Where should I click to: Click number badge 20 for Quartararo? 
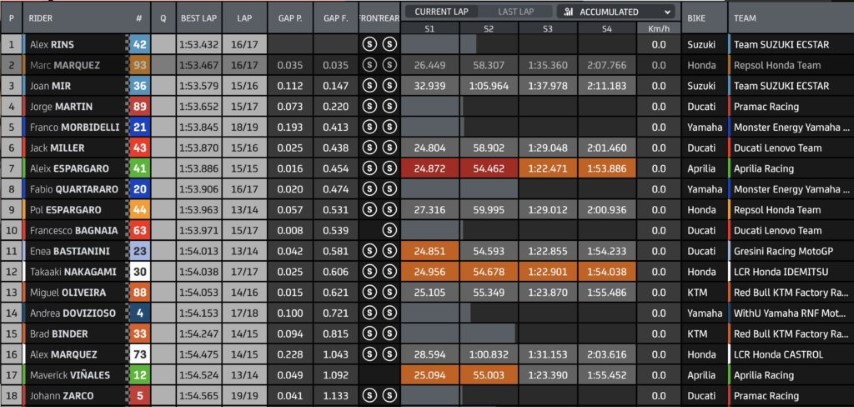[x=139, y=190]
